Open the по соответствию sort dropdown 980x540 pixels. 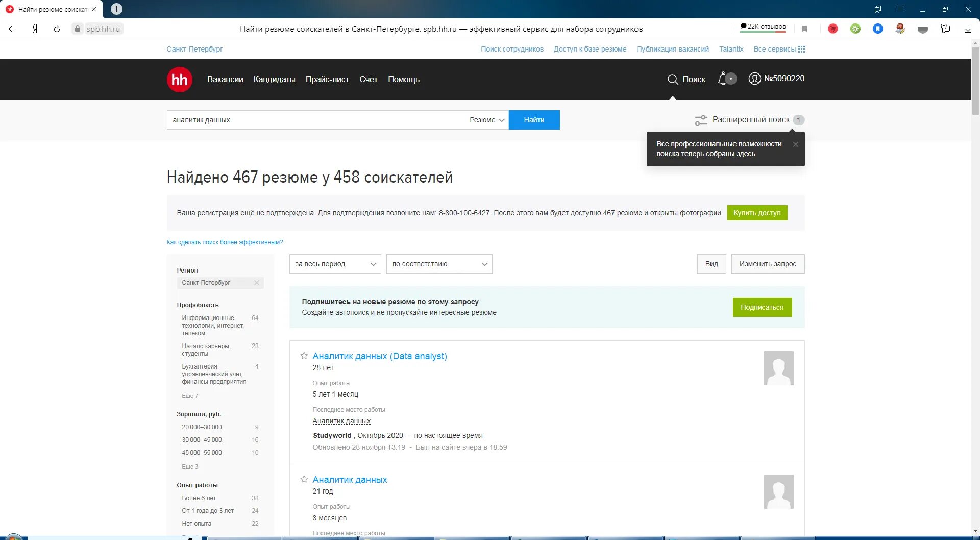click(439, 264)
